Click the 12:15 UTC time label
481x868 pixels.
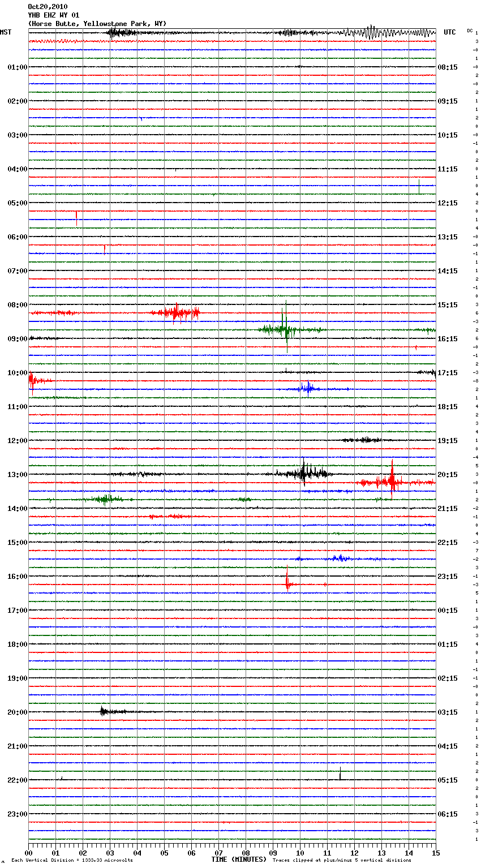coord(448,203)
